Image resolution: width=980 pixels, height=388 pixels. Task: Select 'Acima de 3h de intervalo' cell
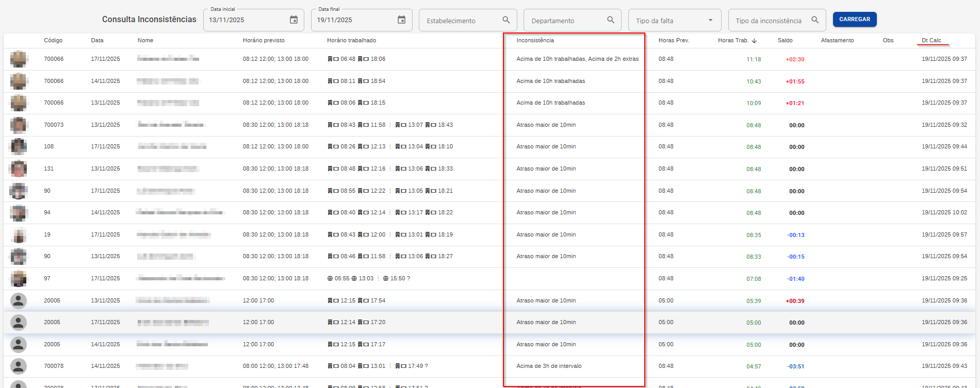click(549, 366)
